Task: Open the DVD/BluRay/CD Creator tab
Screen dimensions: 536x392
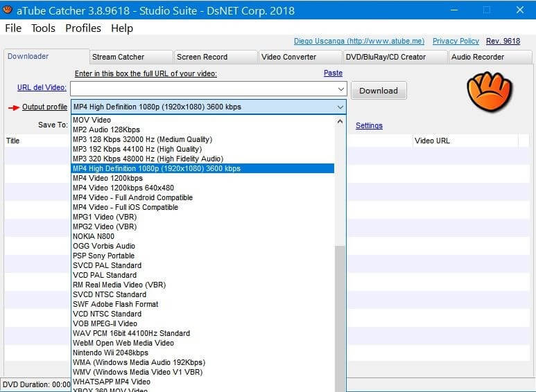Action: click(395, 57)
